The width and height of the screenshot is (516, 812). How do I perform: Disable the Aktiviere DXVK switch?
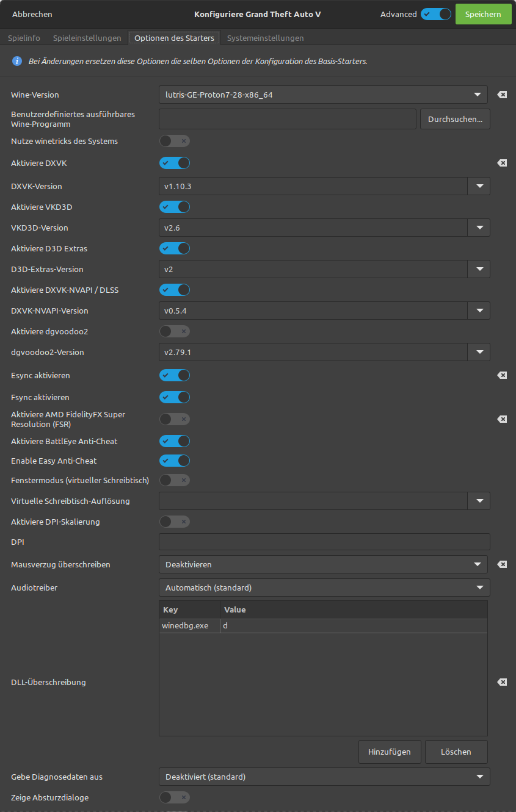[175, 163]
